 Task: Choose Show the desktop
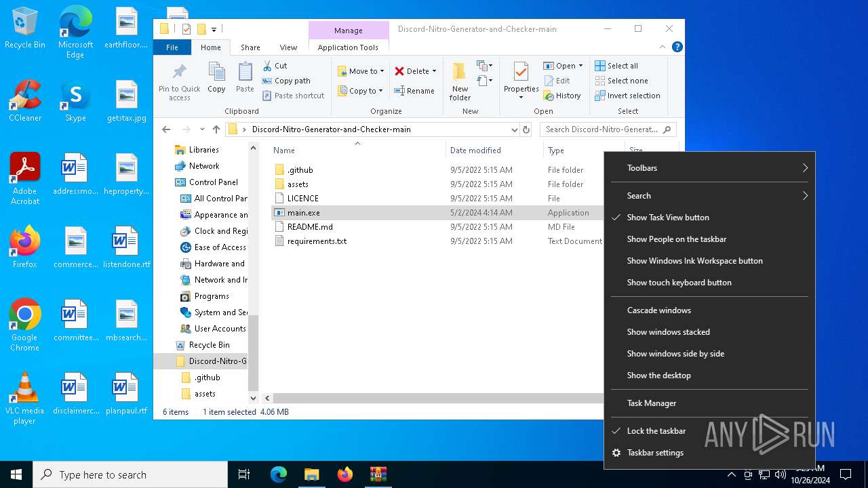(709, 375)
